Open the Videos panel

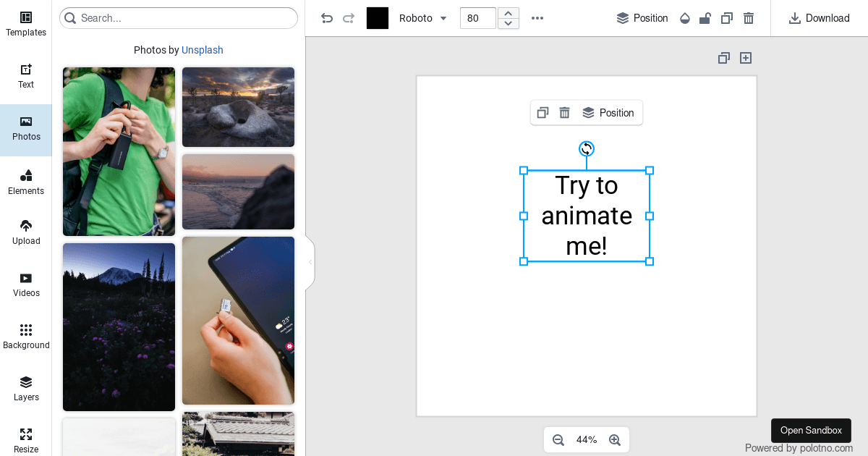[26, 284]
